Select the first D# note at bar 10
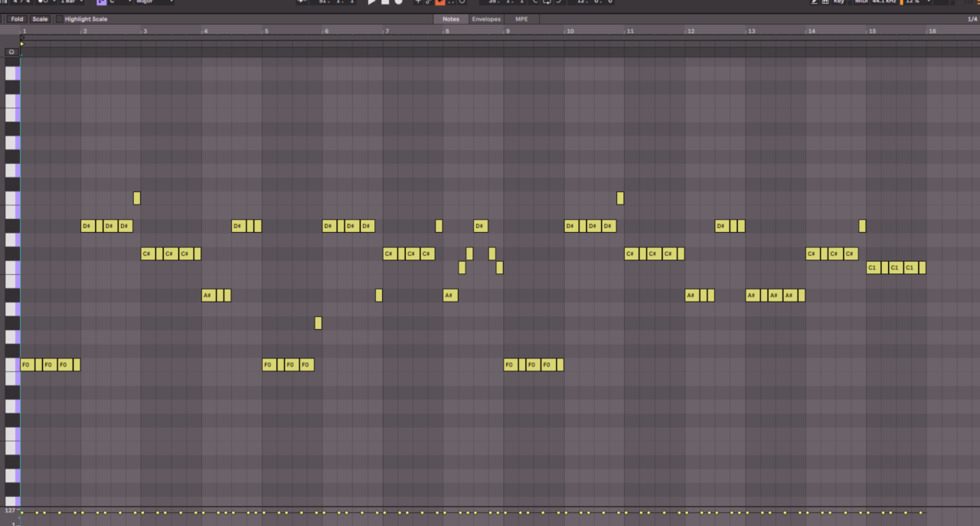Screen dimensions: 980x526 (x=571, y=226)
